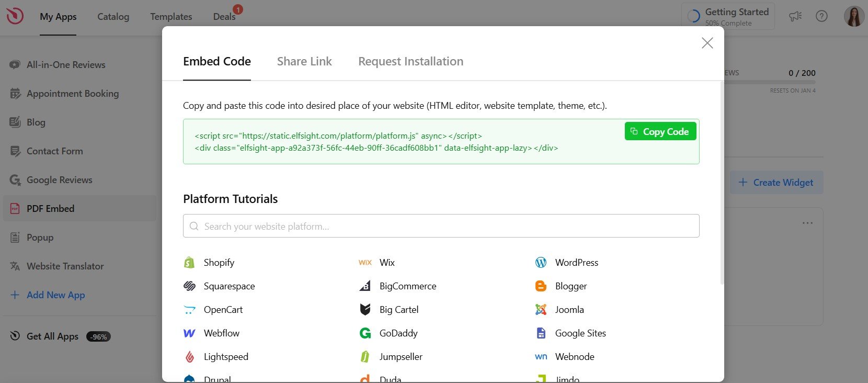Click the Create Widget button

coord(776,183)
